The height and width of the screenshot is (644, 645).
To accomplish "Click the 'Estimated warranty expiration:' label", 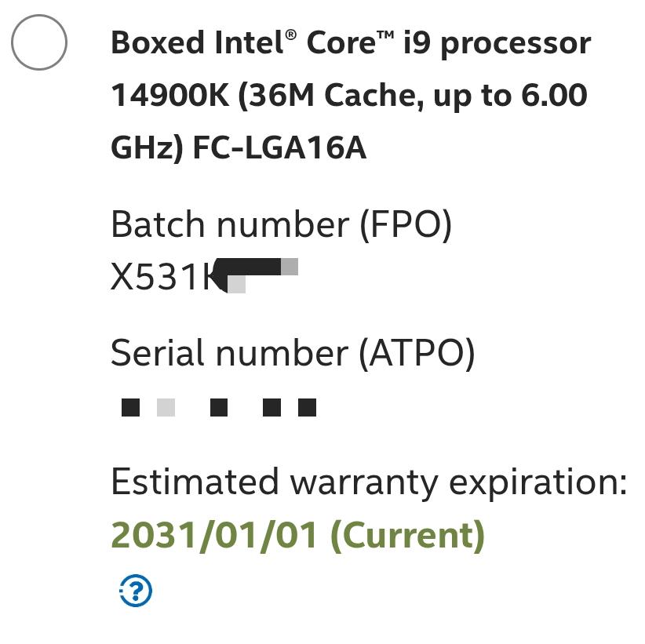I will 369,482.
